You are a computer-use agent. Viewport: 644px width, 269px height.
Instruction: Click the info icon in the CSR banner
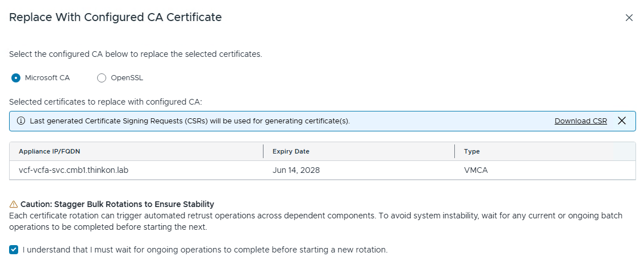click(20, 121)
